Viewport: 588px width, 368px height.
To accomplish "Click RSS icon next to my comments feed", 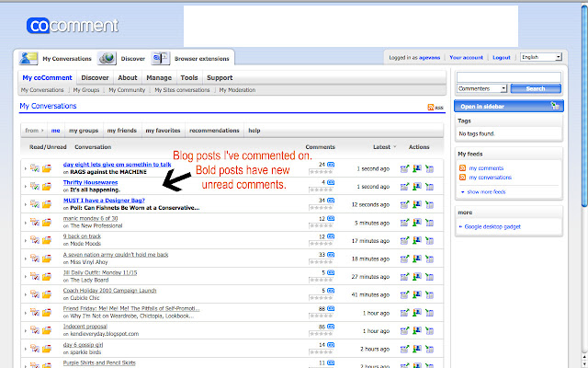I will [x=462, y=167].
